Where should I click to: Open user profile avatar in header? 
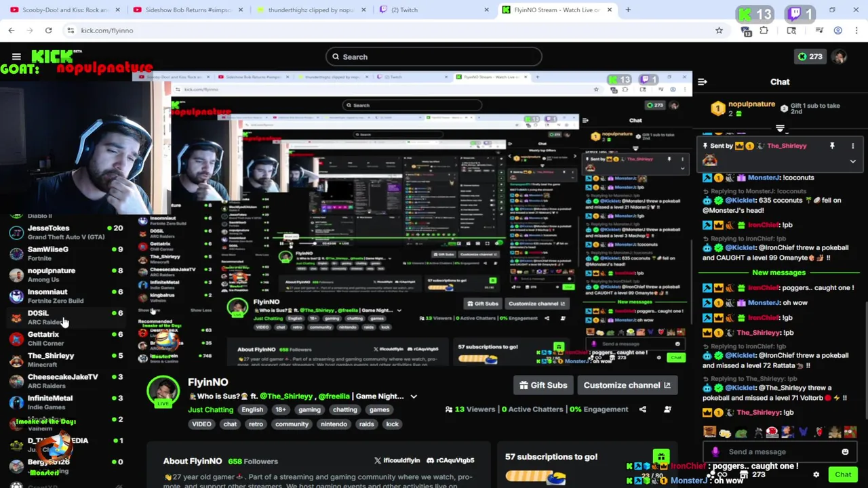click(x=840, y=57)
